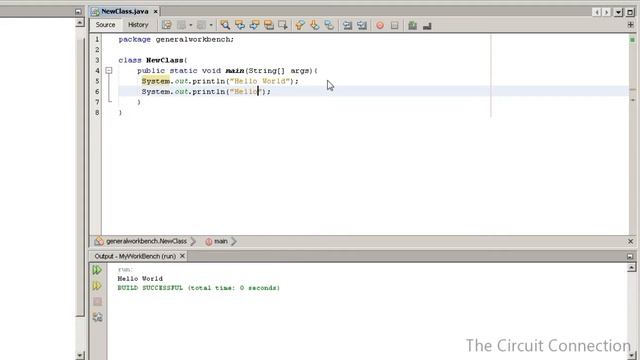Viewport: 640px width, 360px height.
Task: Close the Output - MyWorkBench (run) tab
Action: [182, 256]
